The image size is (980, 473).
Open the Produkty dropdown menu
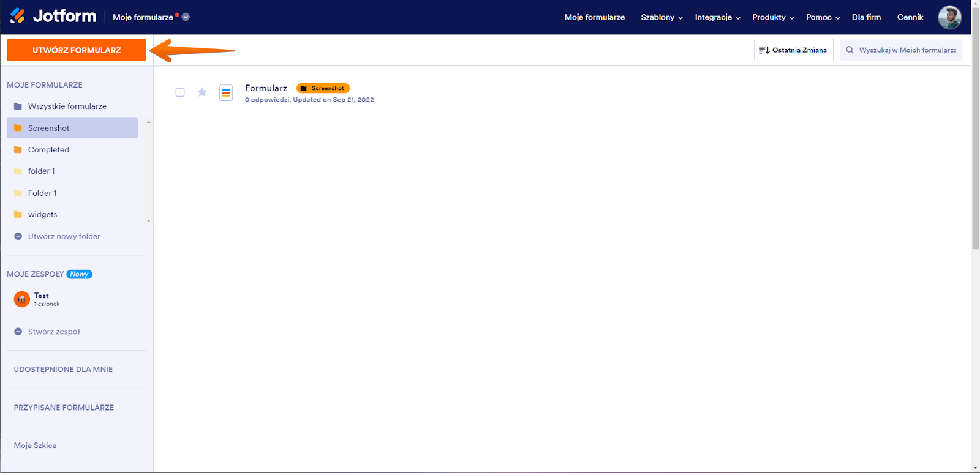773,17
